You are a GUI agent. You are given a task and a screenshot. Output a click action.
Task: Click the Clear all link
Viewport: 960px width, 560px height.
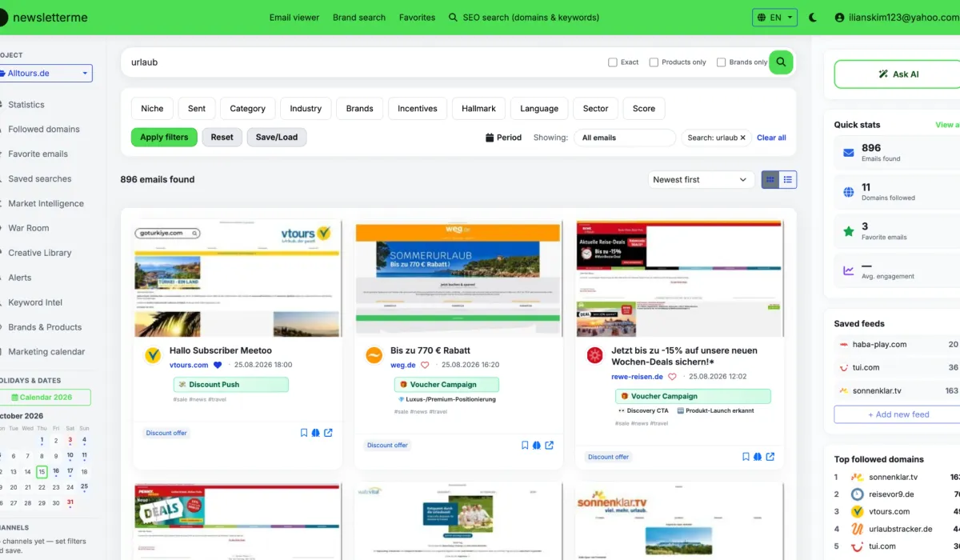(x=771, y=138)
